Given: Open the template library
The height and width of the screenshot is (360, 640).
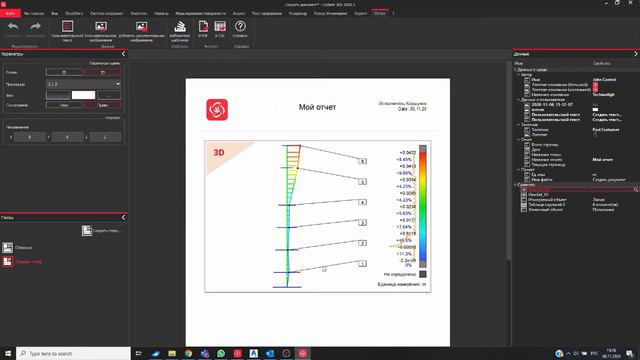Looking at the screenshot, I should pos(180,31).
